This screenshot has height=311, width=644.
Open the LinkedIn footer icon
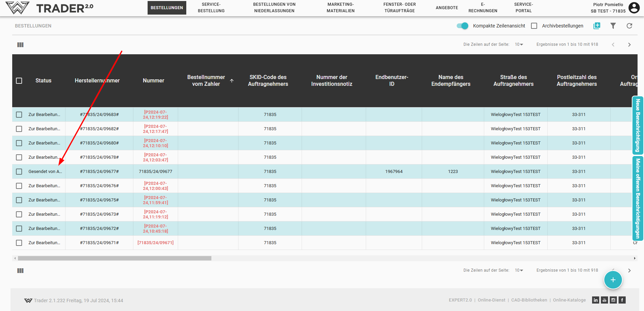595,300
